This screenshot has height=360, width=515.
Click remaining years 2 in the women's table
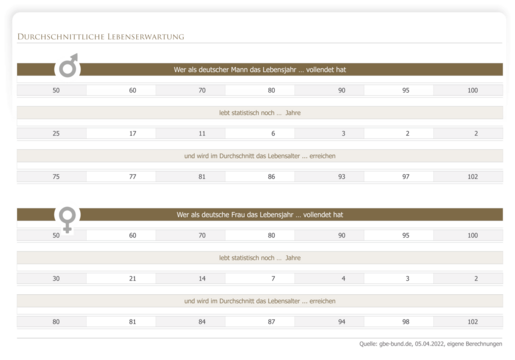tap(476, 278)
